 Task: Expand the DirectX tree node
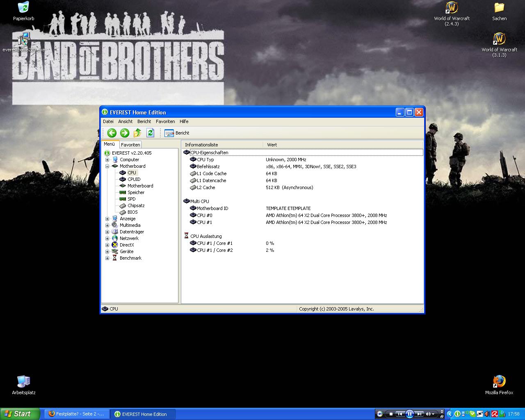coord(107,245)
